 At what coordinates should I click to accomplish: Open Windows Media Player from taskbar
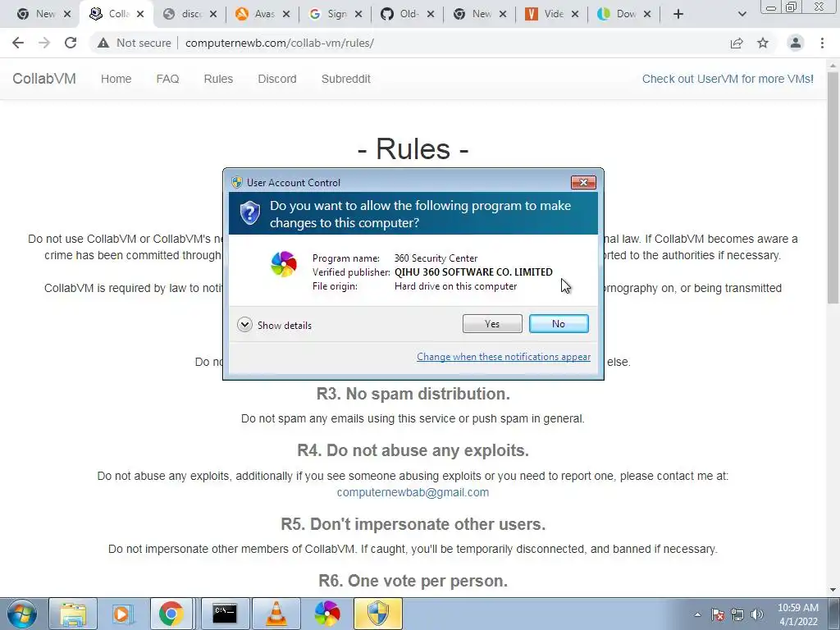point(122,614)
